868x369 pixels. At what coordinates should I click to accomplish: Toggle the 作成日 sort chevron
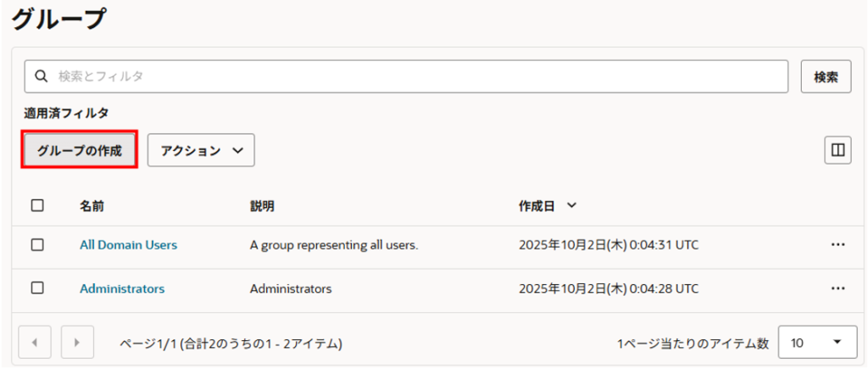point(571,205)
